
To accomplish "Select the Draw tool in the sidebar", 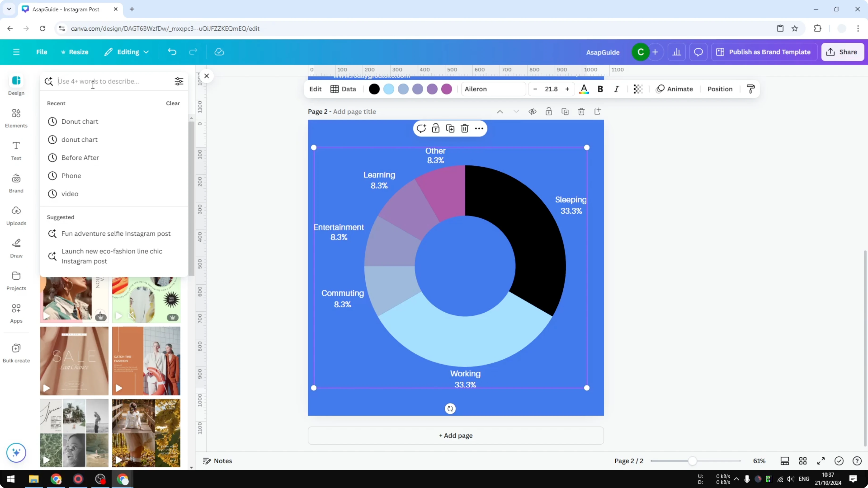I will (16, 248).
